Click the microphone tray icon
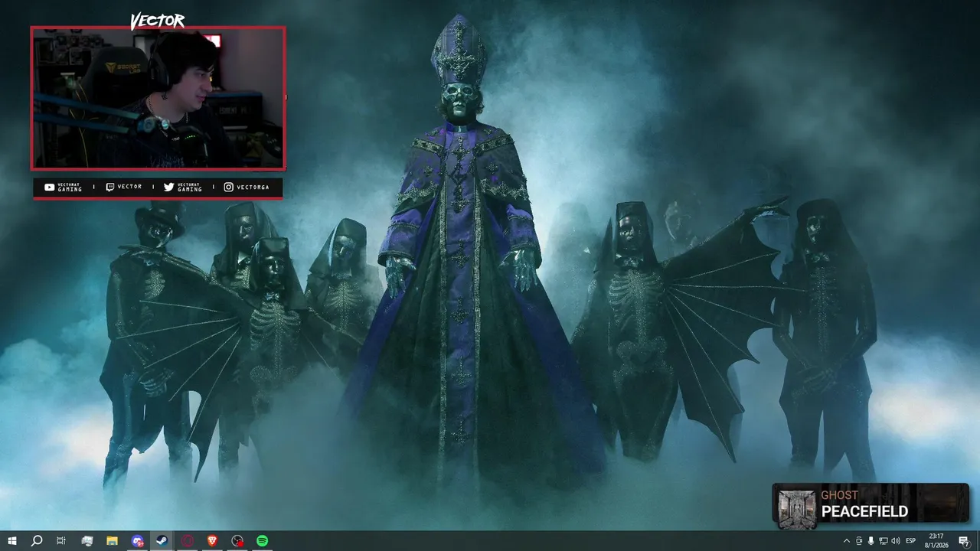The image size is (980, 551). tap(871, 541)
